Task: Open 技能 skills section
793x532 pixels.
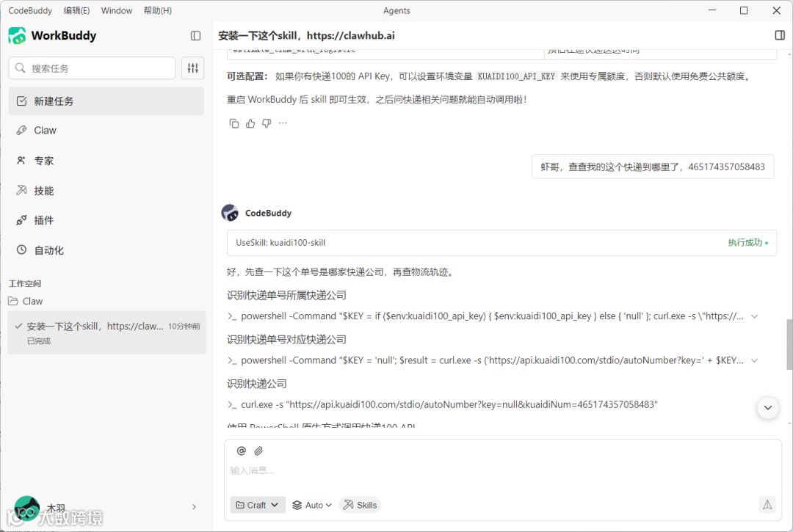Action: click(x=106, y=191)
